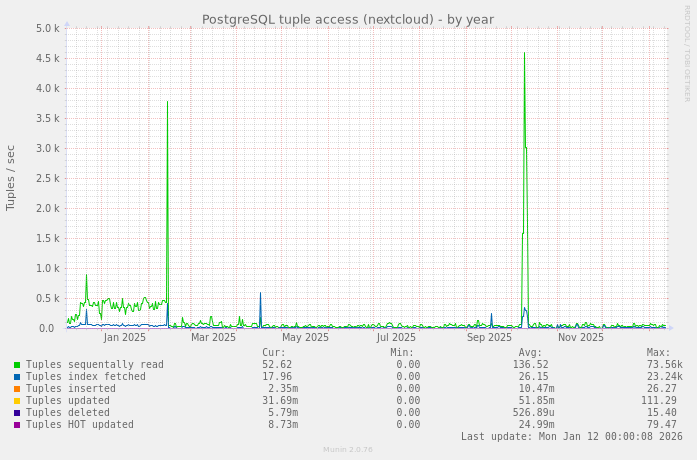The height and width of the screenshot is (460, 697).
Task: Click the 'Max:' column header
Action: click(658, 352)
